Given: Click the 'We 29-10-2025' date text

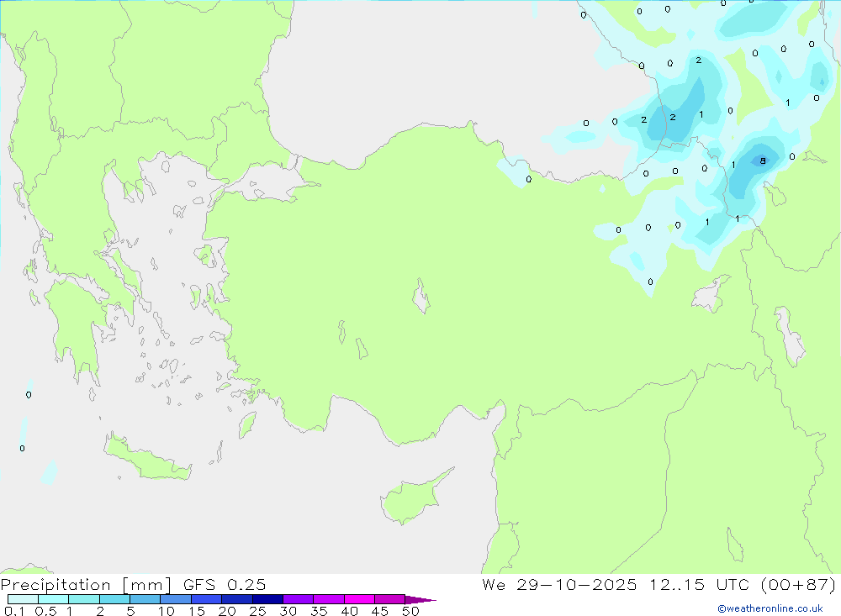Looking at the screenshot, I should (559, 585).
